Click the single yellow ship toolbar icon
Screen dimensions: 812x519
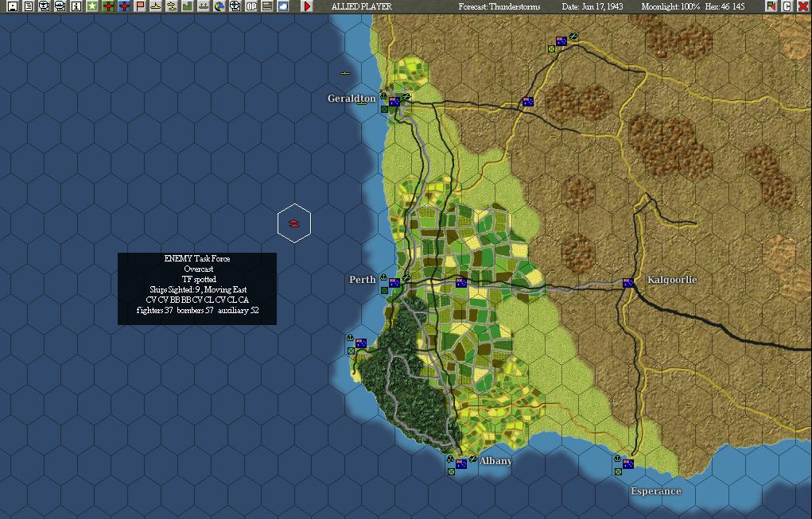coord(155,6)
